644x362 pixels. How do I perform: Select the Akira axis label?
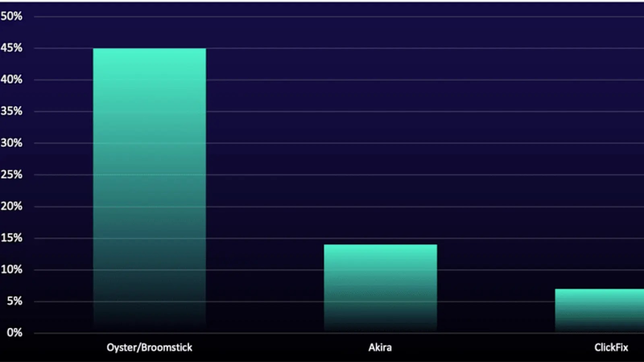click(x=379, y=348)
